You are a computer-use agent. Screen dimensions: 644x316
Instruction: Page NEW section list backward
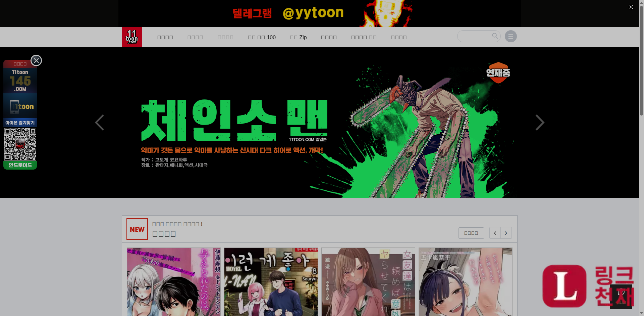coord(495,233)
